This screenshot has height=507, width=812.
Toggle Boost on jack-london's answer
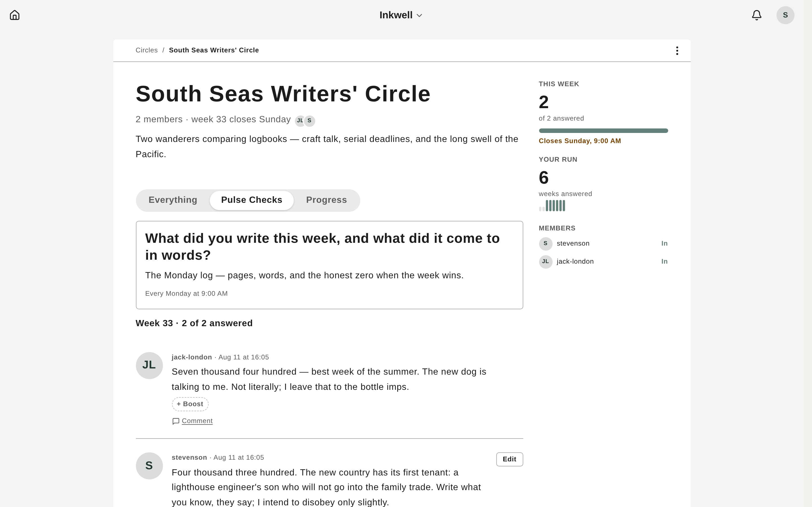[190, 404]
